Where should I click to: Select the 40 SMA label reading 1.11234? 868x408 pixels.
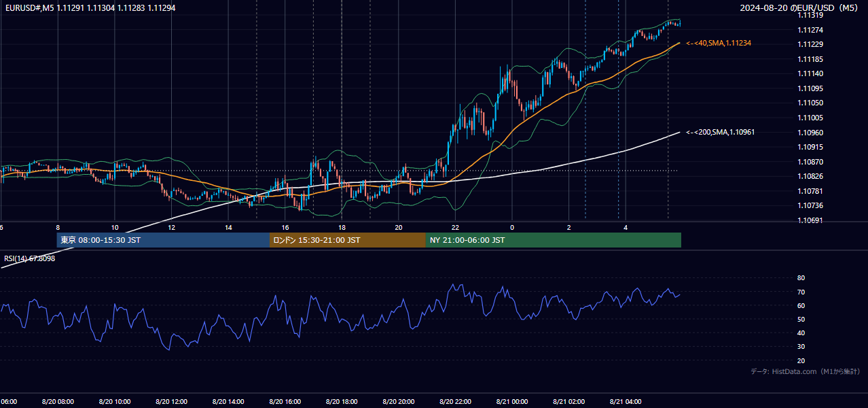719,43
